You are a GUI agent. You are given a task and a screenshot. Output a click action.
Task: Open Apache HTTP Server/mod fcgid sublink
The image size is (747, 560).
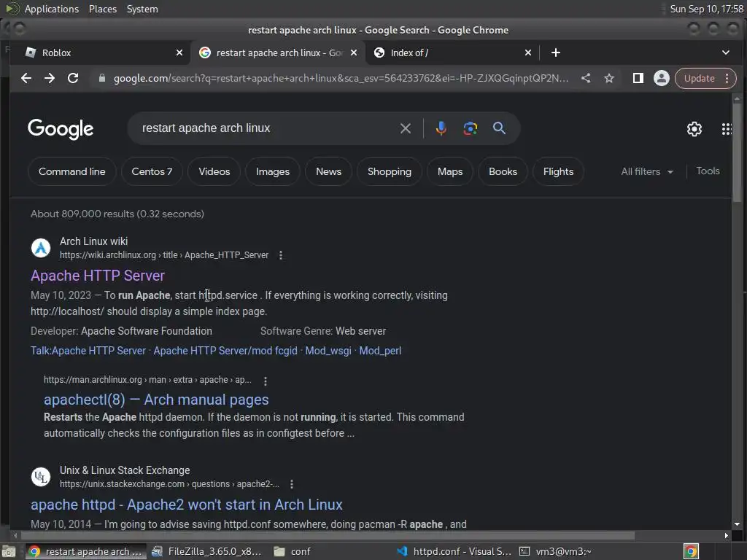point(225,351)
